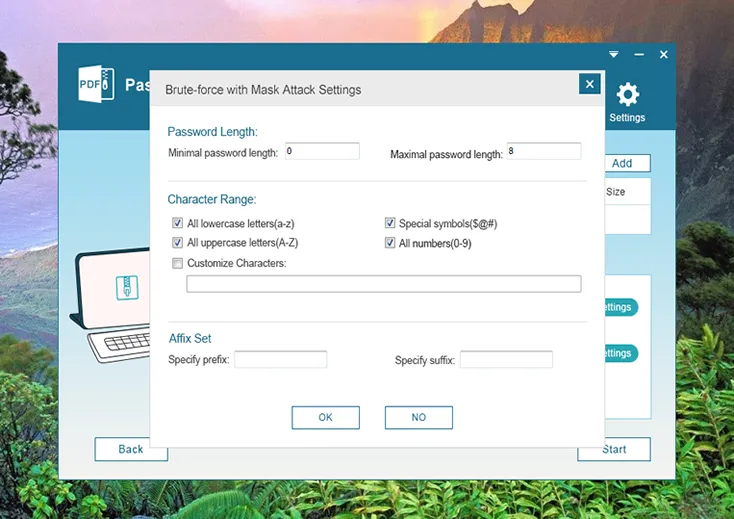Viewport: 734px width, 519px height.
Task: Click the Password Length heading
Action: [x=213, y=132]
